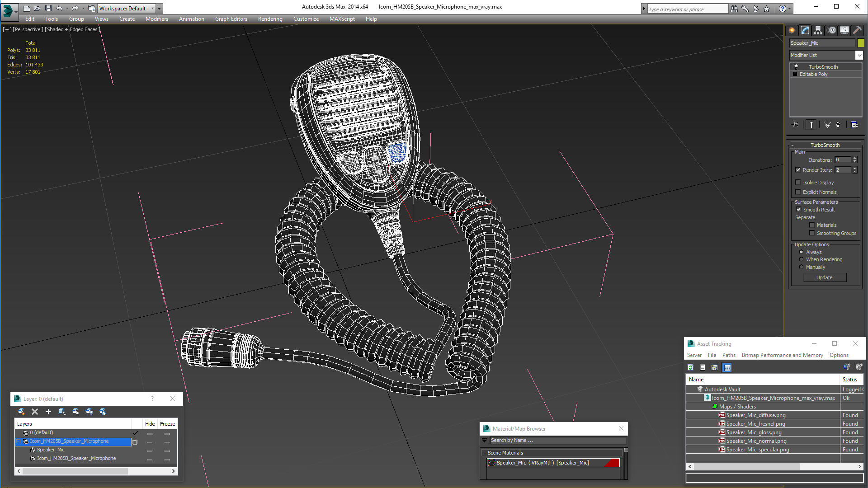Screen dimensions: 868x488
Task: Open the Rendering menu
Action: coord(270,19)
